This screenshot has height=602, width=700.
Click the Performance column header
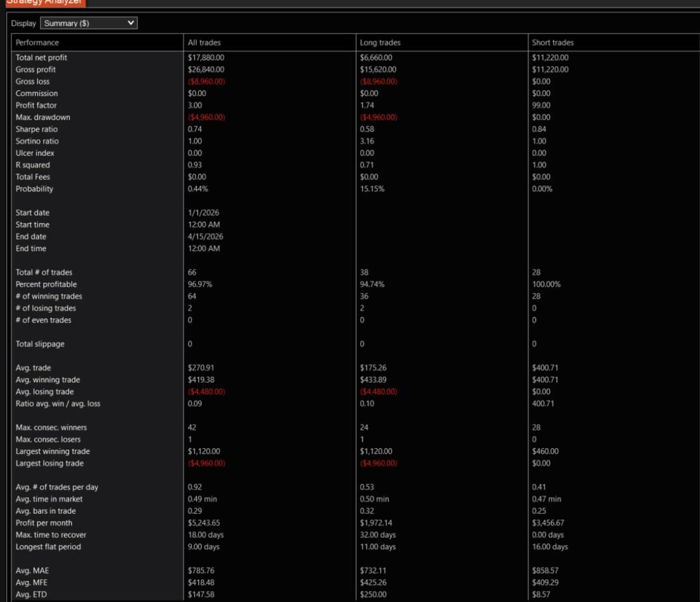click(37, 43)
